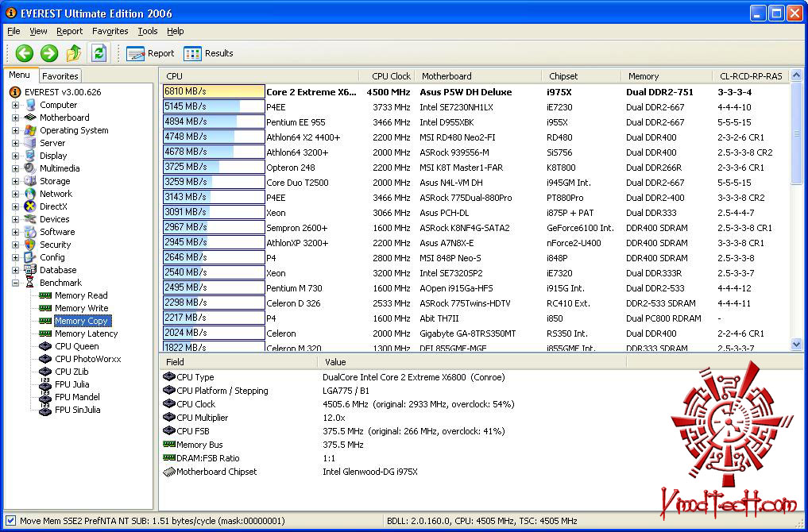Click the results list scroll-down arrow
Screen dimensions: 808x532
[796, 344]
